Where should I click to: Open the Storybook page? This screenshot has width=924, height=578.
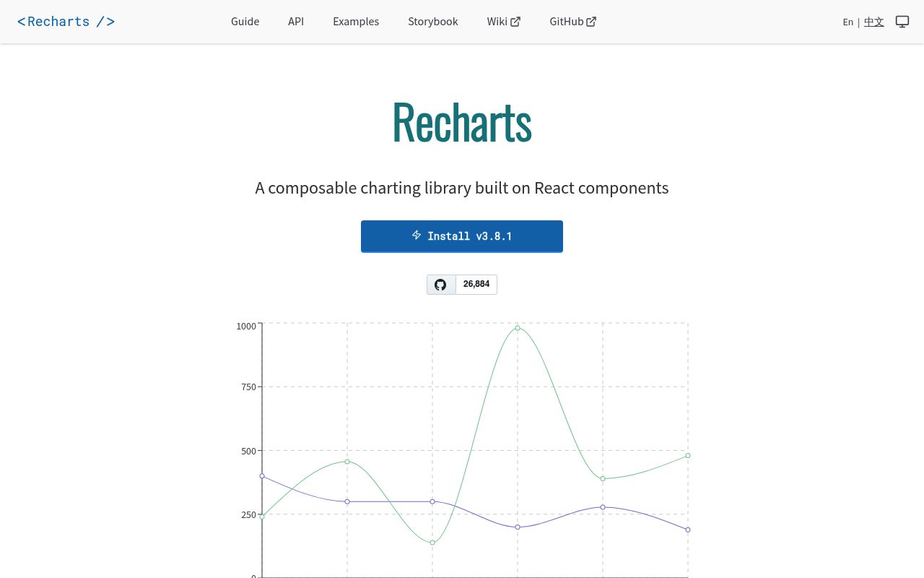[x=433, y=21]
